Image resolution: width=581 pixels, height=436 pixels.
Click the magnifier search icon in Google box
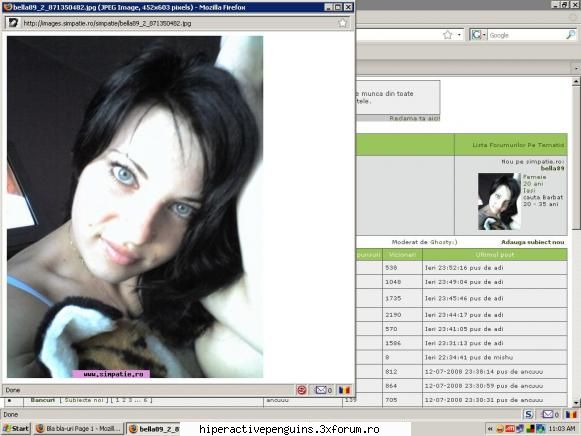[571, 35]
